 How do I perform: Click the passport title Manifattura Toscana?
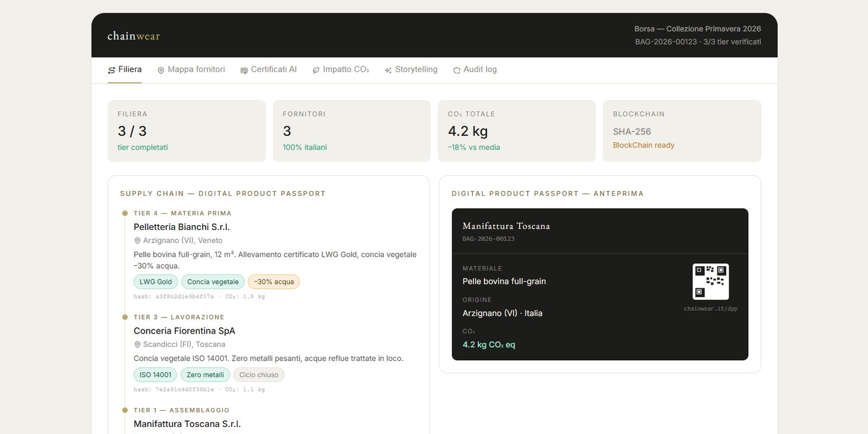[x=506, y=226]
